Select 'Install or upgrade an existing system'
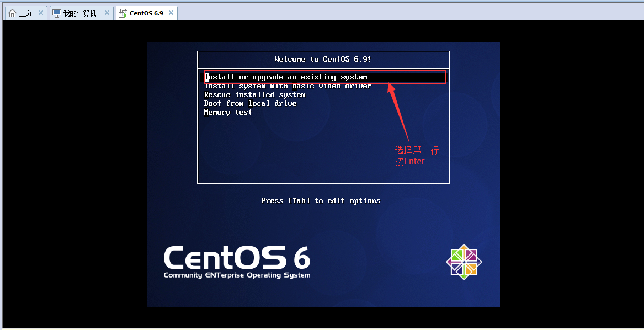 285,77
